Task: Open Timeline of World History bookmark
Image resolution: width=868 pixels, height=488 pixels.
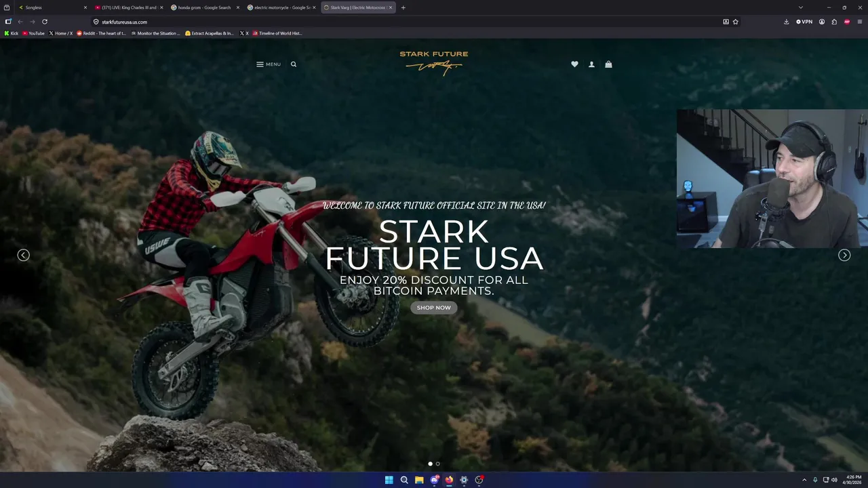Action: pyautogui.click(x=277, y=33)
